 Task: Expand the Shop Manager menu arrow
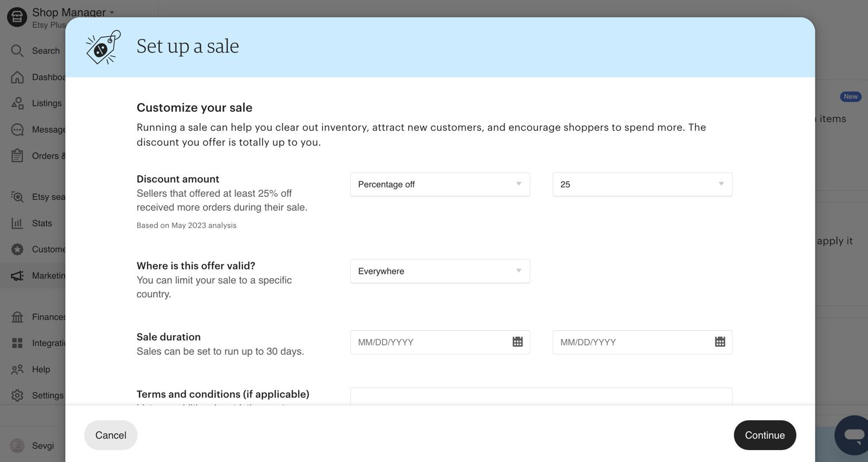coord(112,12)
